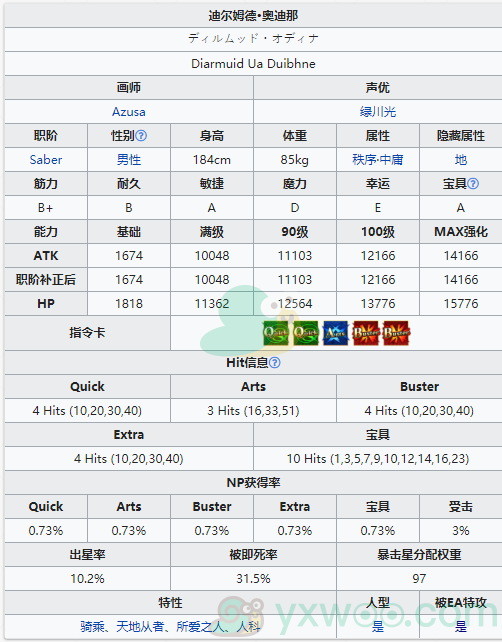The height and width of the screenshot is (642, 502).
Task: Click the star generation value 10.2%
Action: (87, 579)
